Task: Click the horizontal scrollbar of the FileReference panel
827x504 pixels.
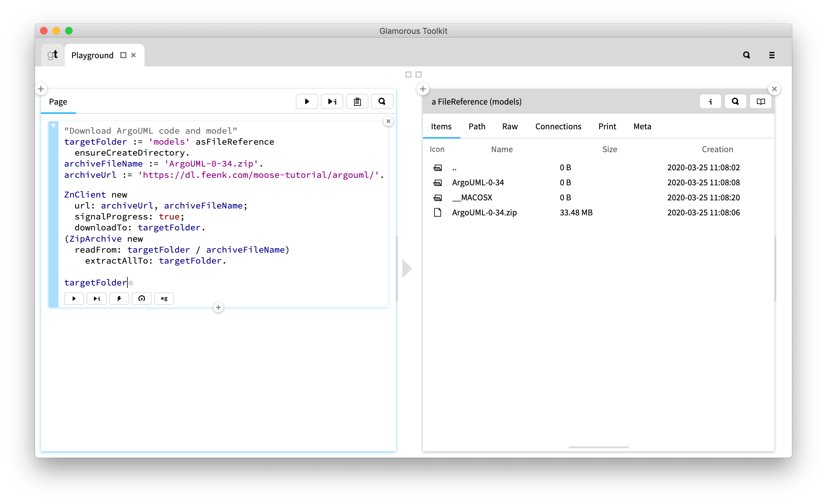Action: click(598, 447)
